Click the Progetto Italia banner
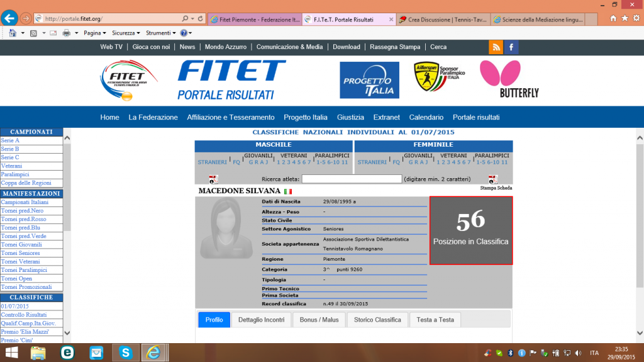 tap(369, 80)
